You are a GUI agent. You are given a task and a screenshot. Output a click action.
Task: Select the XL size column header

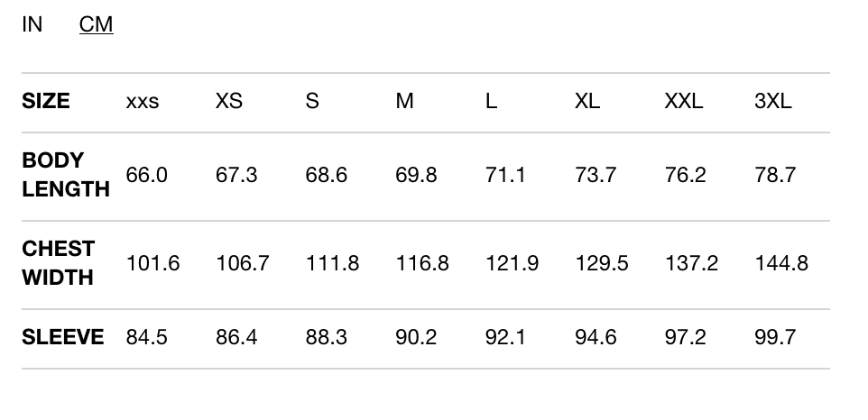tap(587, 101)
